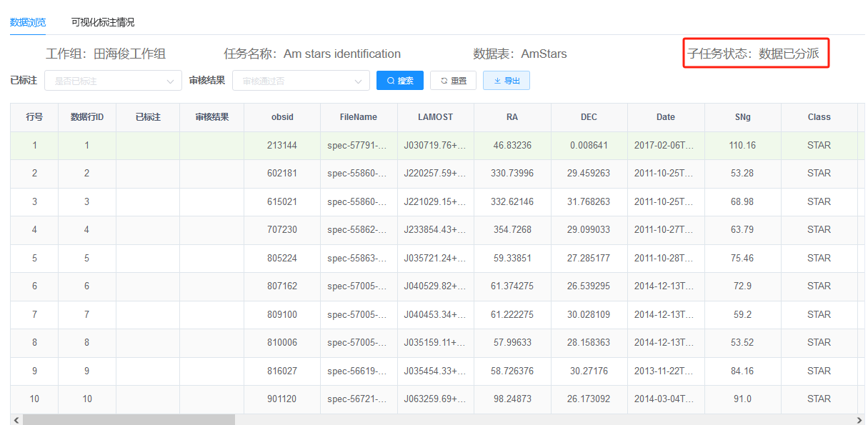Click the horizontal scrollbar left arrow
Image resolution: width=868 pixels, height=425 pixels.
(17, 420)
